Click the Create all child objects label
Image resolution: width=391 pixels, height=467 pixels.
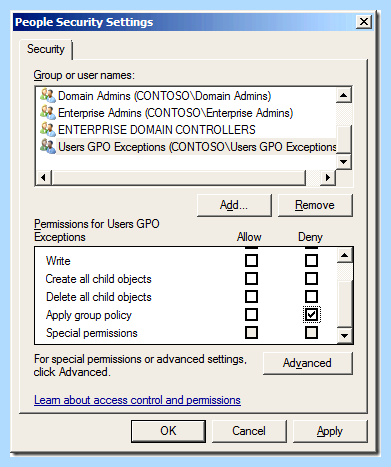coord(99,279)
